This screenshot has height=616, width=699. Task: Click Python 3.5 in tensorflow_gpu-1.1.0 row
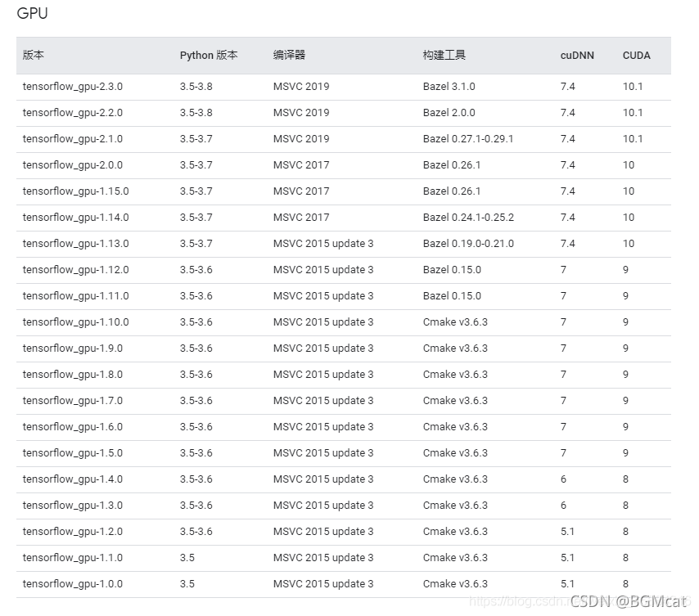(x=187, y=558)
